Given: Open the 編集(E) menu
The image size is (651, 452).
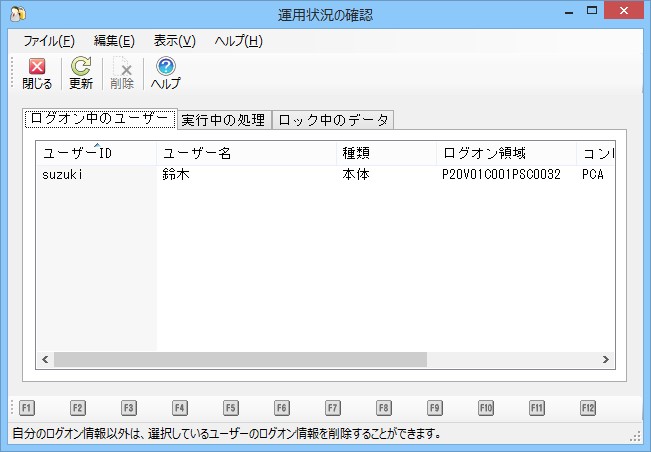Looking at the screenshot, I should (x=113, y=41).
